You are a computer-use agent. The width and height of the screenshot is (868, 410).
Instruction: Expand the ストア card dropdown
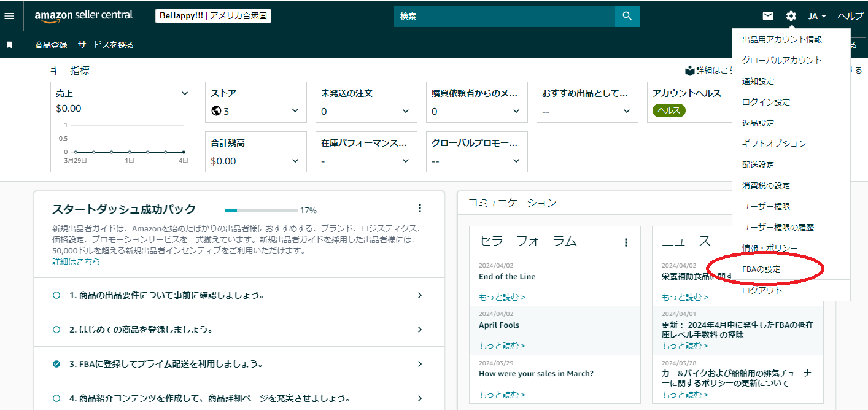click(295, 111)
